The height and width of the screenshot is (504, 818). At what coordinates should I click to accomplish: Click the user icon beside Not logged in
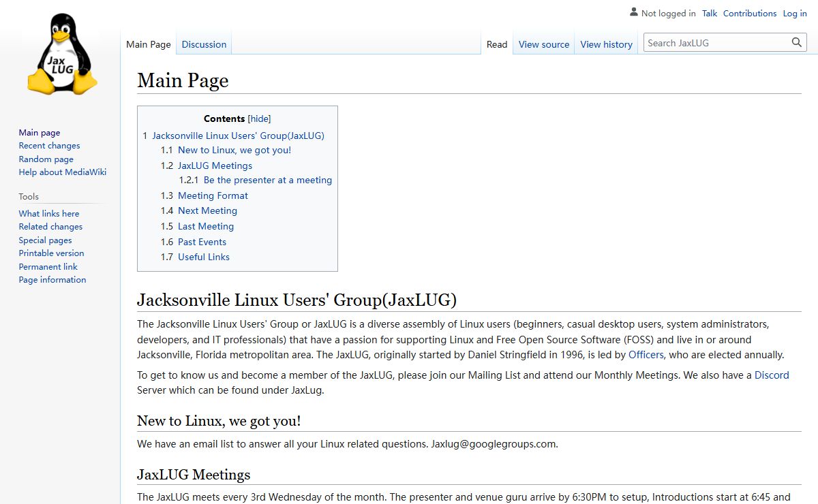[634, 12]
